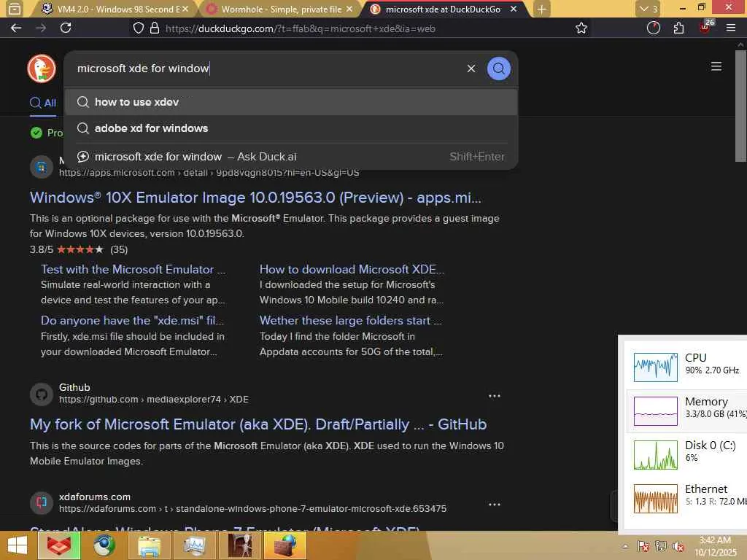The height and width of the screenshot is (560, 747).
Task: Open more options for the xdaforums result
Action: pos(495,505)
